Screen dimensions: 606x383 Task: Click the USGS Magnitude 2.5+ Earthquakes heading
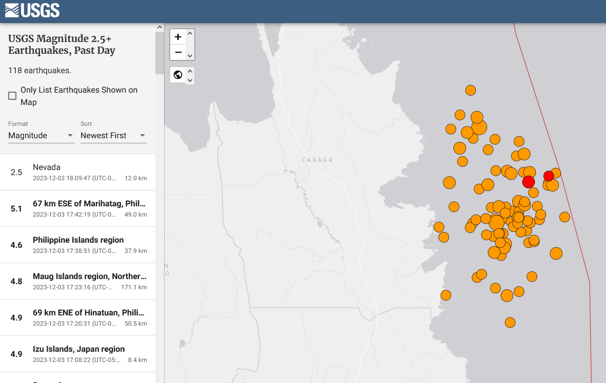pyautogui.click(x=62, y=44)
